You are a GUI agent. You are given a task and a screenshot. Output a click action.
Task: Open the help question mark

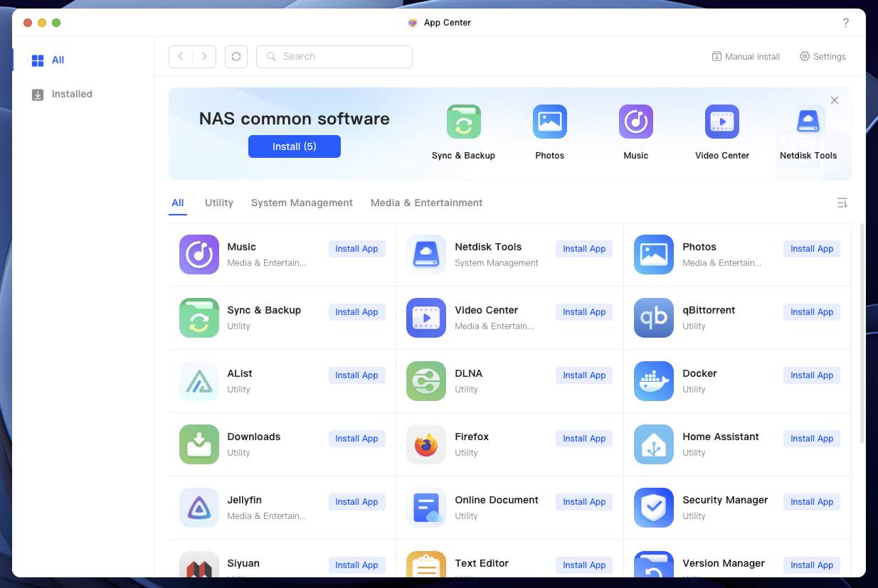[846, 23]
